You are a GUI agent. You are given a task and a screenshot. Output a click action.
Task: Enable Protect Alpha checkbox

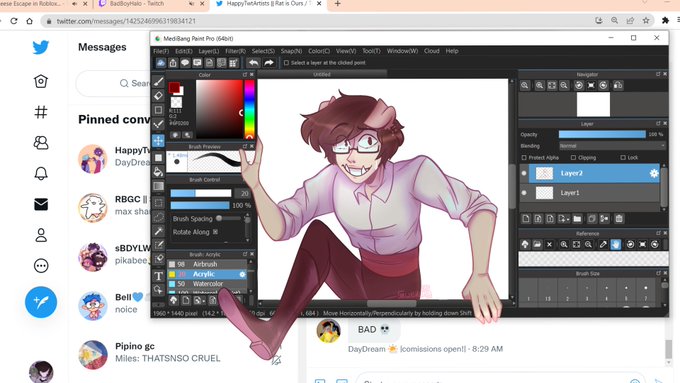click(524, 157)
